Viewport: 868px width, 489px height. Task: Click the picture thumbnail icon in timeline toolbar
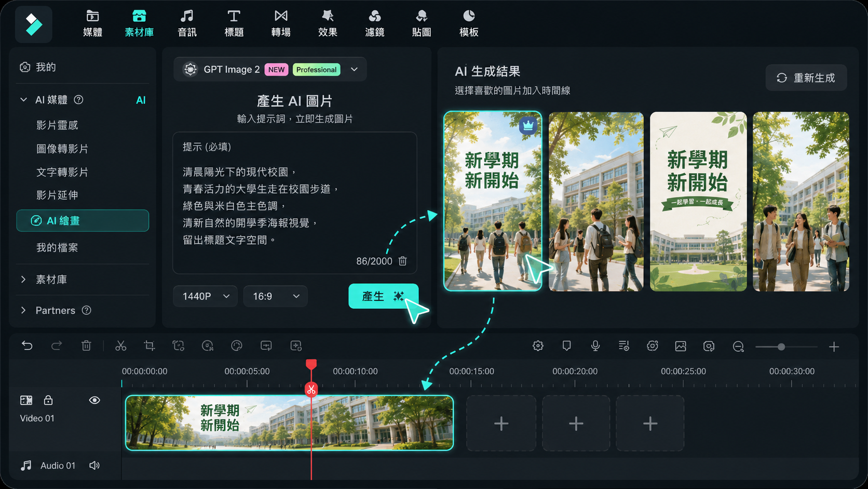point(681,346)
